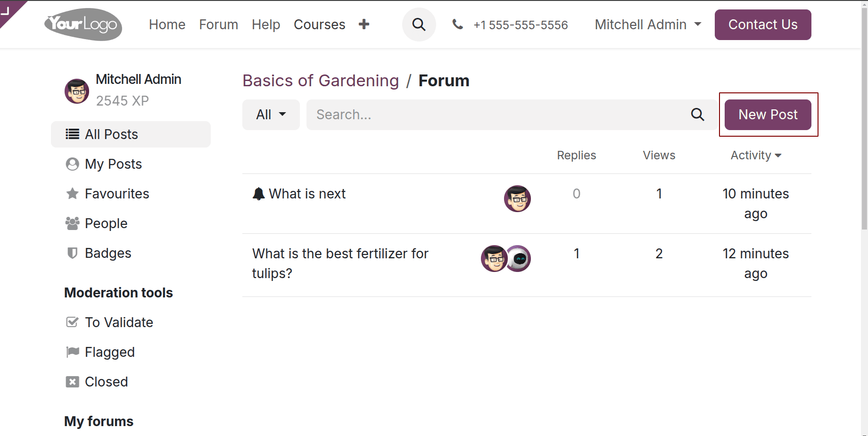868x436 pixels.
Task: Open Badges via the shield icon
Action: (72, 253)
